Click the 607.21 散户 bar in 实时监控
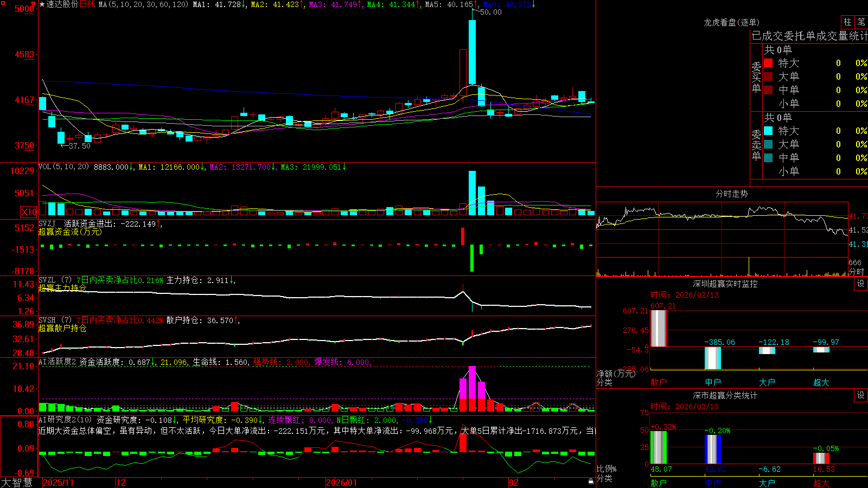Viewport: 868px width, 488px height. click(659, 328)
